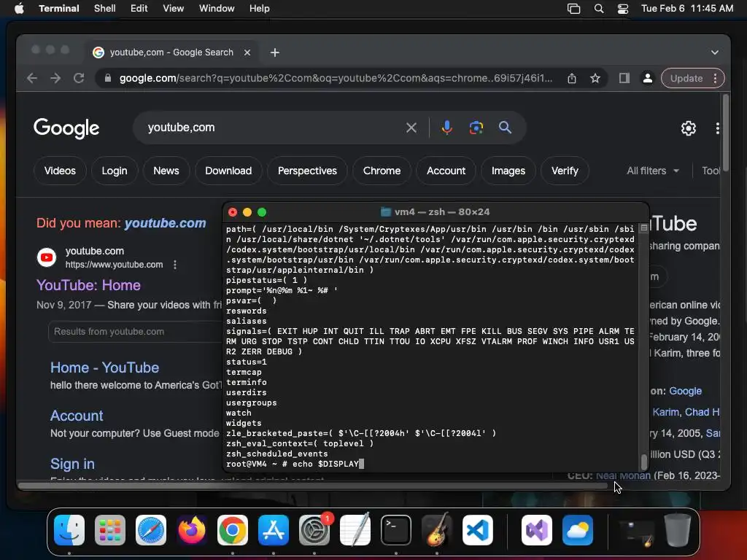Select the youtube,com Google Search tab
This screenshot has width=747, height=560.
click(171, 52)
